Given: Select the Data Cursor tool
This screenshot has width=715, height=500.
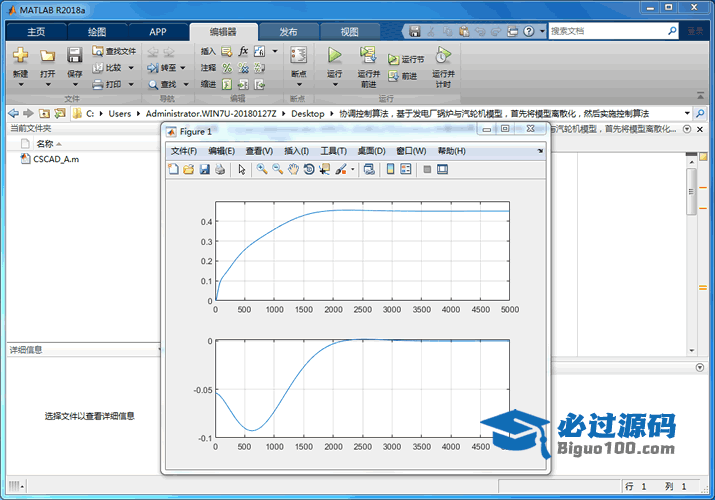Looking at the screenshot, I should click(325, 170).
